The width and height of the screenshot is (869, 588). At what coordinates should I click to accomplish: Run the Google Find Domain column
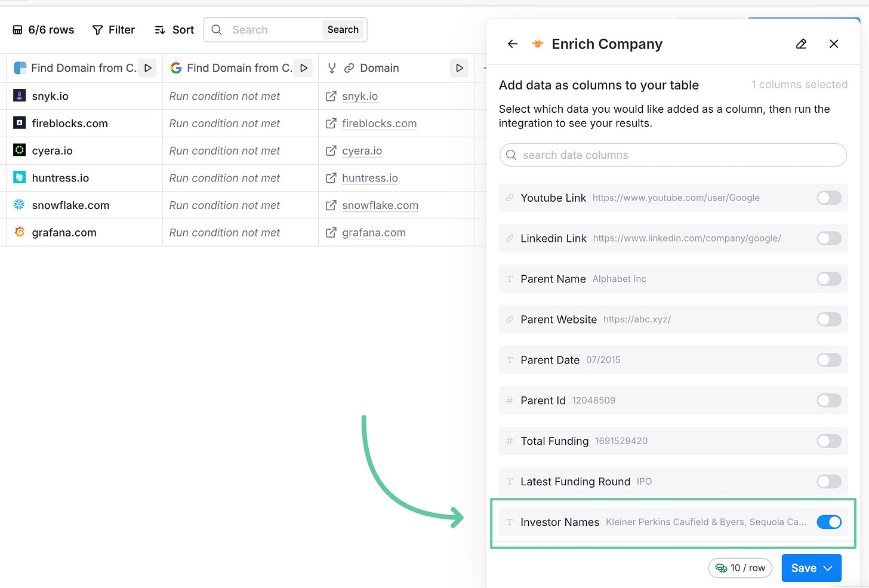click(x=303, y=68)
